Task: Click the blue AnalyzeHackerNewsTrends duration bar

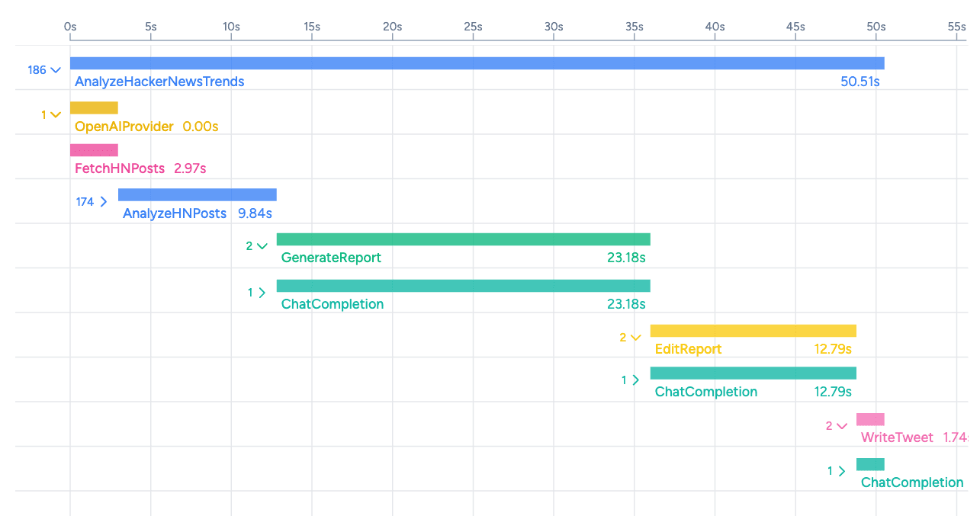Action: click(477, 63)
